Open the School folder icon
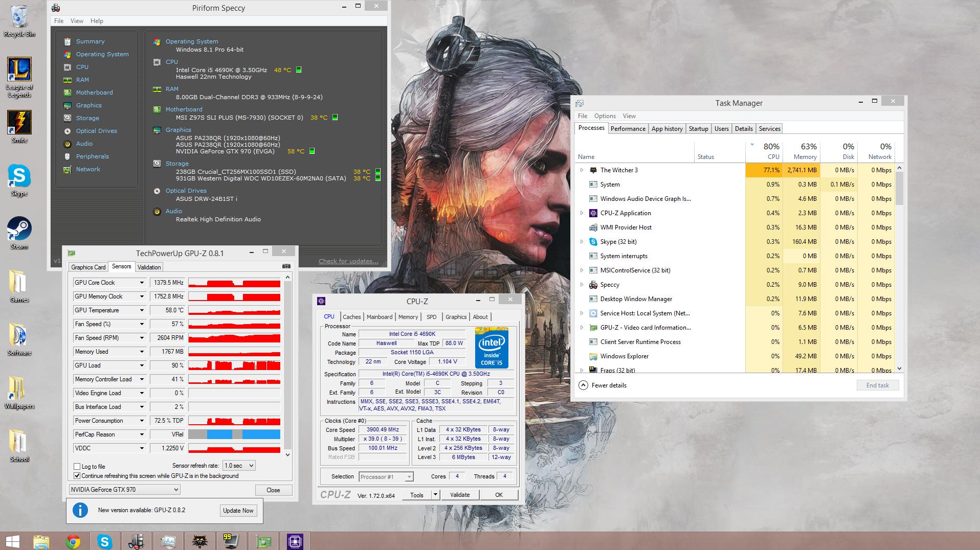This screenshot has height=550, width=980. 19,446
